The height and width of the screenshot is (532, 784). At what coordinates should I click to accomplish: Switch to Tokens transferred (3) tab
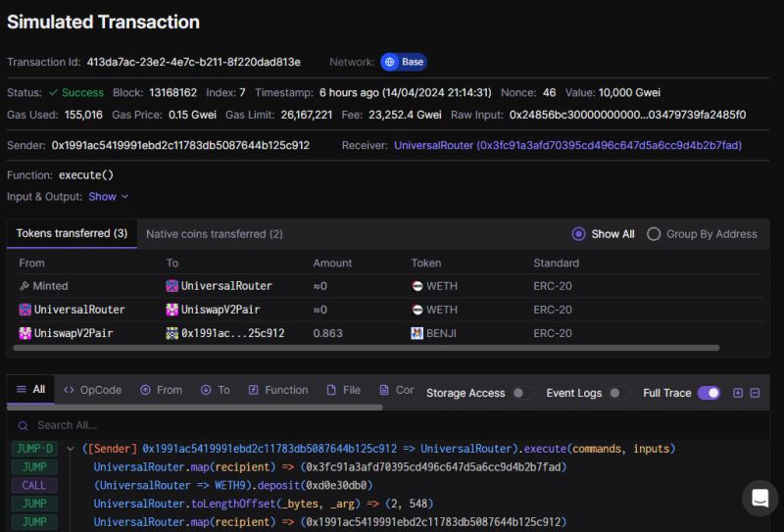[x=72, y=233]
